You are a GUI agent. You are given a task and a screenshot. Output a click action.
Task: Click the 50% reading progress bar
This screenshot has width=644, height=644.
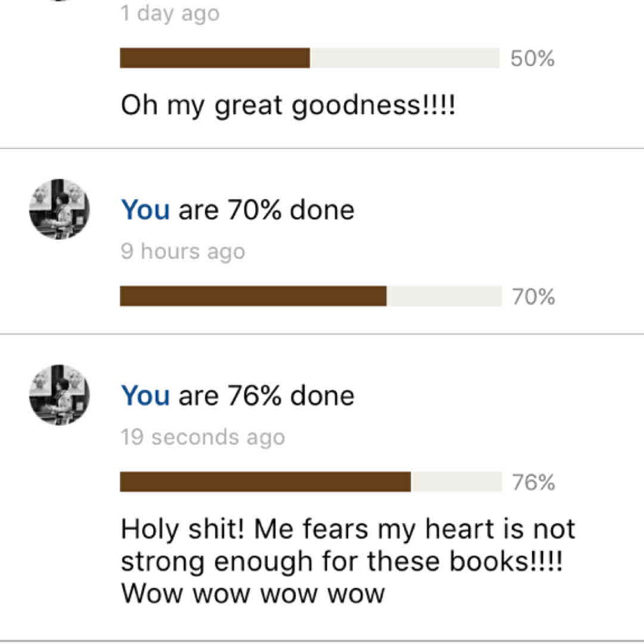tap(309, 58)
